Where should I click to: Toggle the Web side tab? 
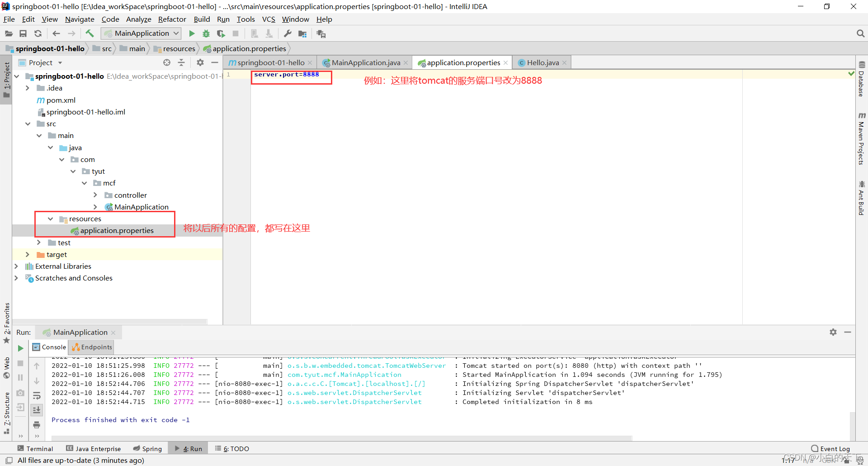pos(6,368)
